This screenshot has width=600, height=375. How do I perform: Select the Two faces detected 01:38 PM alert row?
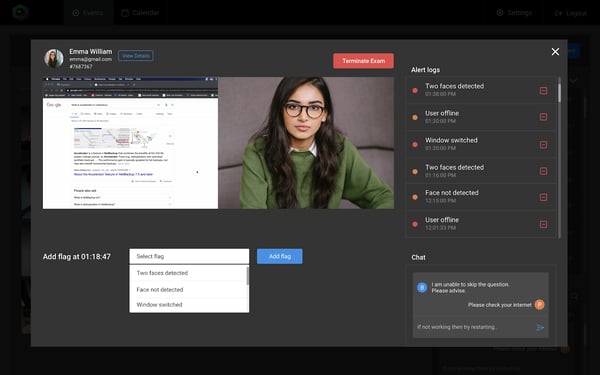(x=481, y=90)
